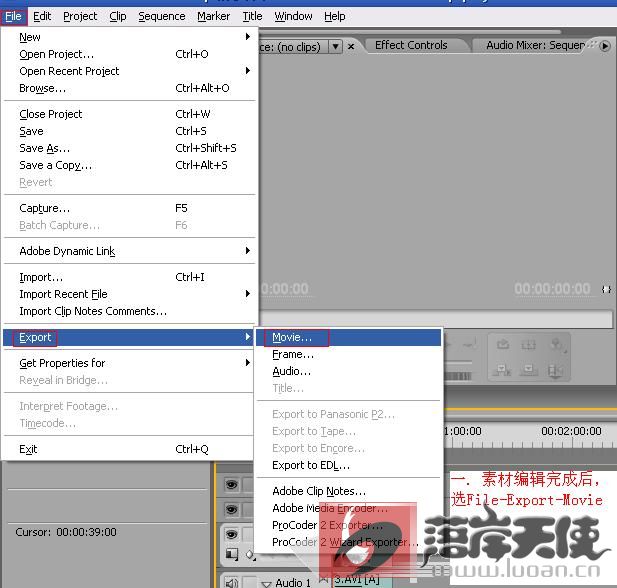The width and height of the screenshot is (617, 588).
Task: Open Adobe Clip Notes... export option
Action: 348,491
